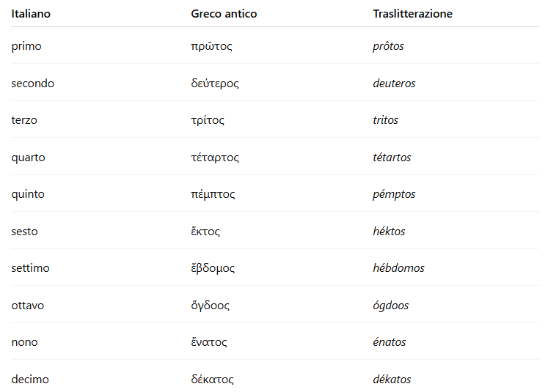Image resolution: width=548 pixels, height=392 pixels.
Task: Select the sesto cell
Action: pos(25,232)
